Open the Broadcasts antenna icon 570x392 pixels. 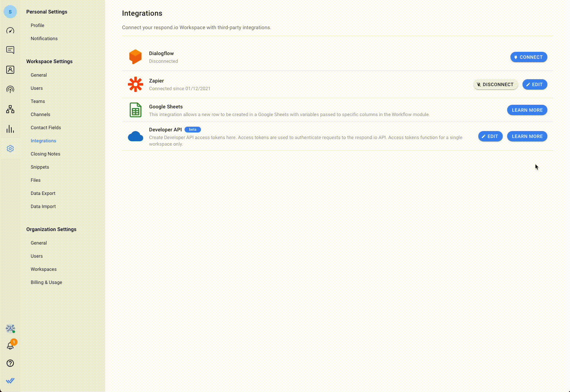[x=10, y=89]
